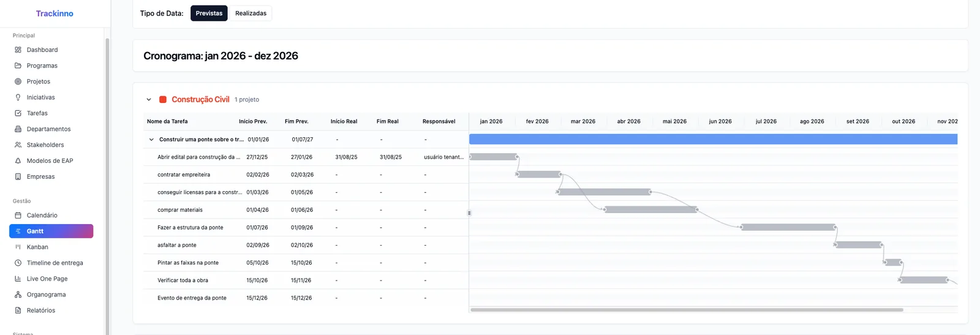This screenshot has height=335, width=980.
Task: Click the table/chart splitter handle
Action: (x=469, y=213)
